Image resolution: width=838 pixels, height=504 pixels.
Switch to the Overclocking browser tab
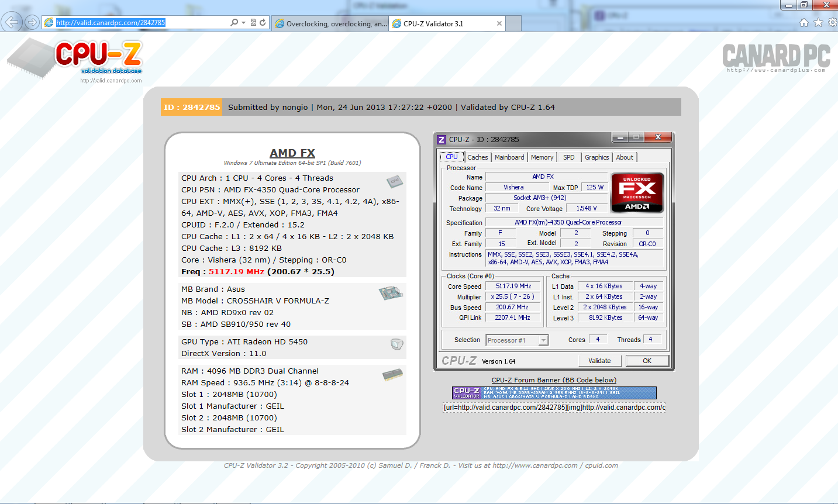click(x=330, y=23)
